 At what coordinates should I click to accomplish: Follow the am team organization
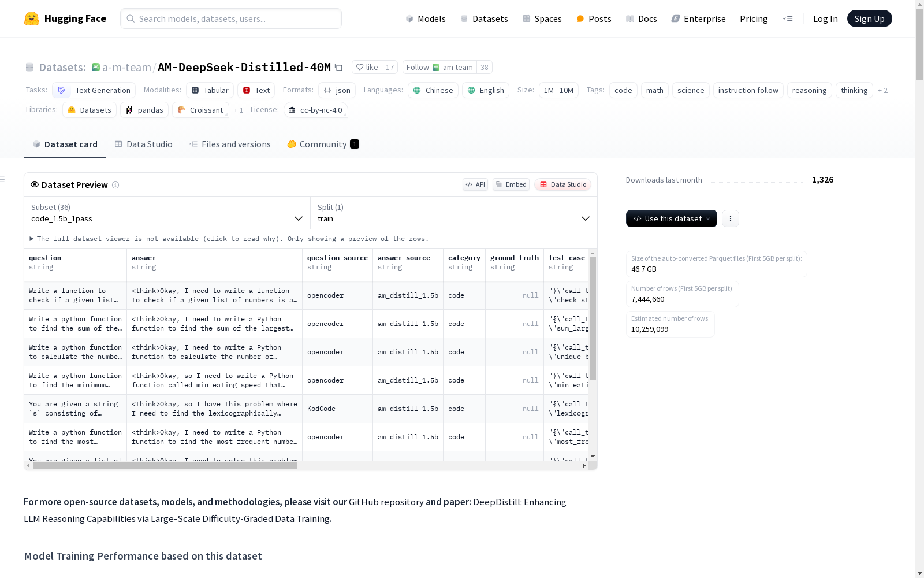(439, 67)
